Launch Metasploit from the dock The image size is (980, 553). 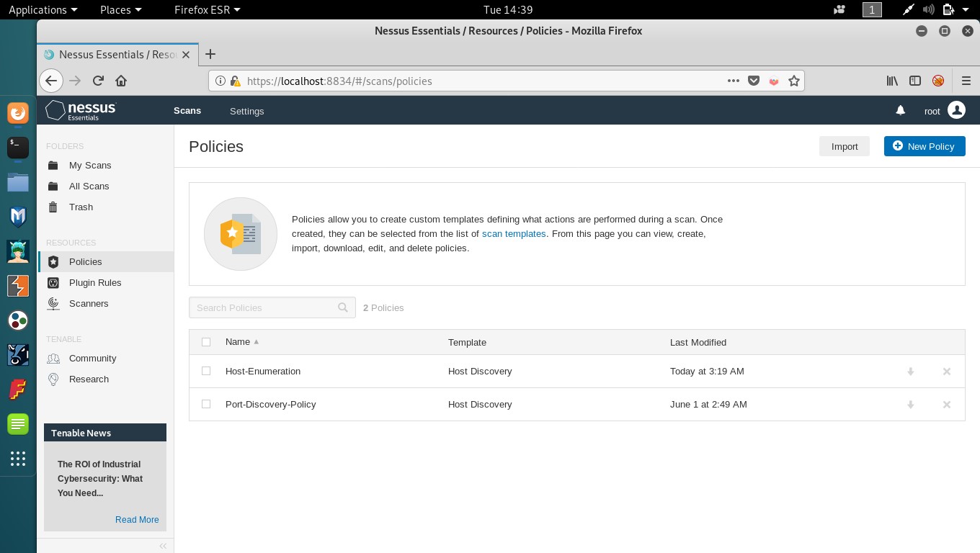pyautogui.click(x=18, y=217)
